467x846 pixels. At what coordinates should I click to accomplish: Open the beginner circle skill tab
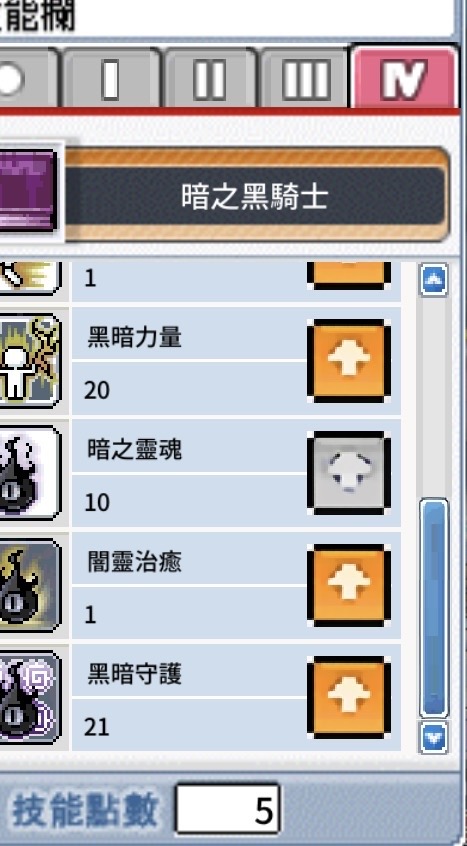pyautogui.click(x=27, y=79)
